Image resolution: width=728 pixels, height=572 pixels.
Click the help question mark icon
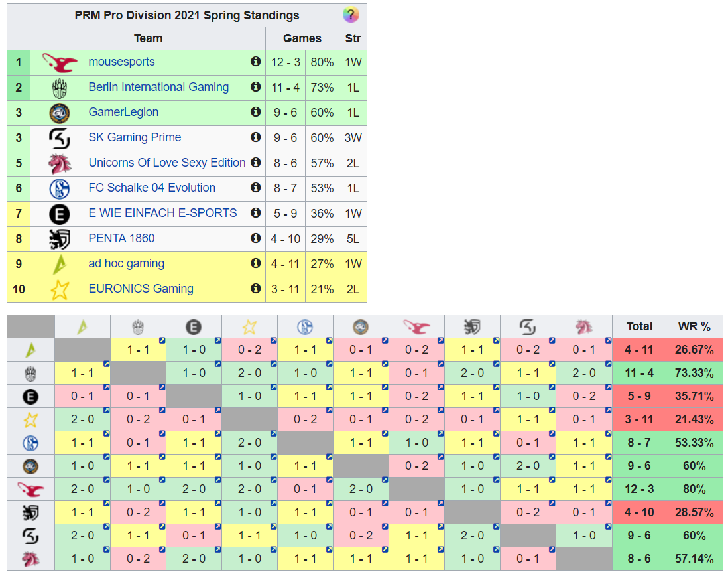[351, 15]
